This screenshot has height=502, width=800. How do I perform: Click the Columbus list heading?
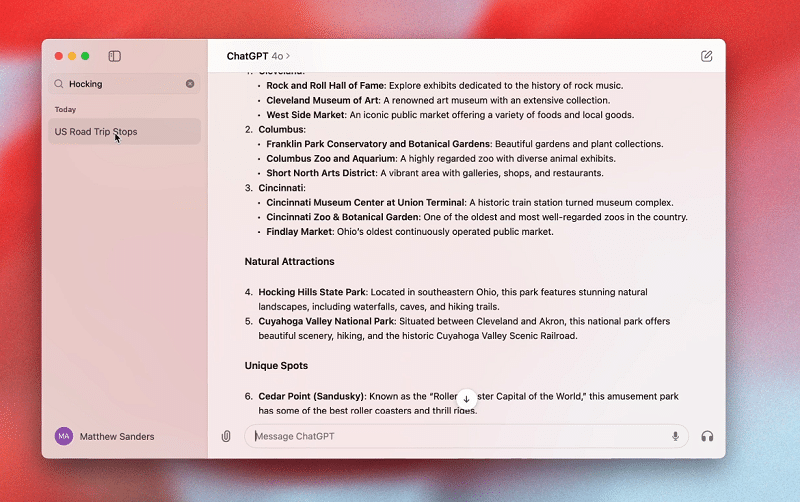coord(282,130)
